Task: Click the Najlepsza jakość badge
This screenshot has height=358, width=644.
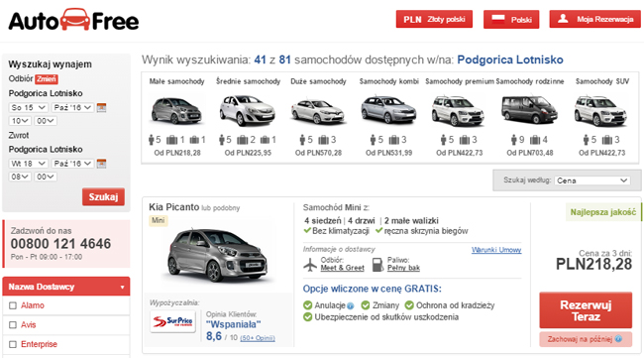Action: [x=603, y=212]
